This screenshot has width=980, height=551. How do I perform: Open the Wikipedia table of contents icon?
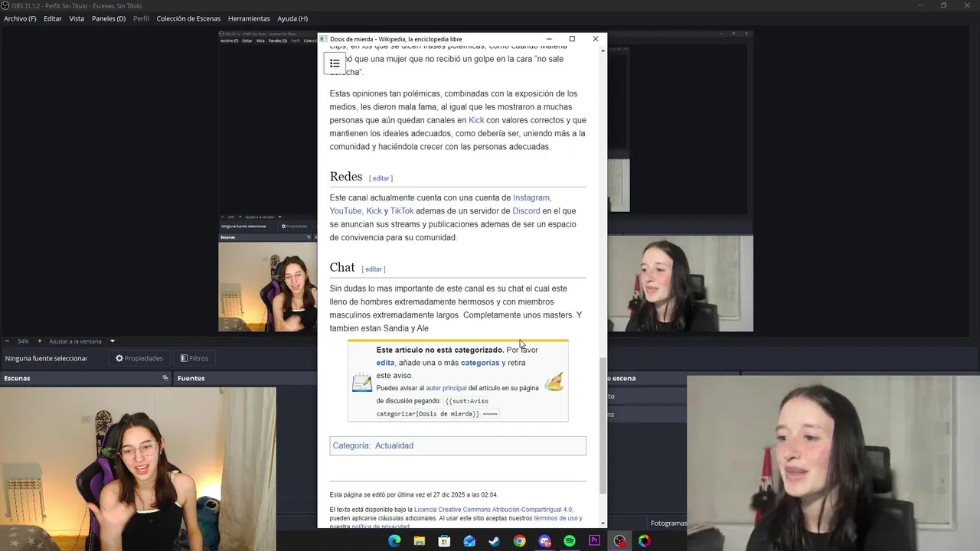click(335, 64)
